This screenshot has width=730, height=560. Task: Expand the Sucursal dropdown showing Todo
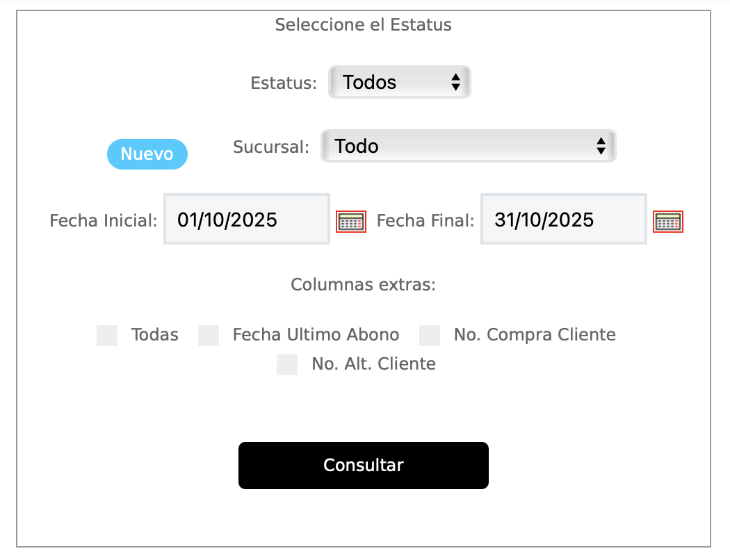469,146
